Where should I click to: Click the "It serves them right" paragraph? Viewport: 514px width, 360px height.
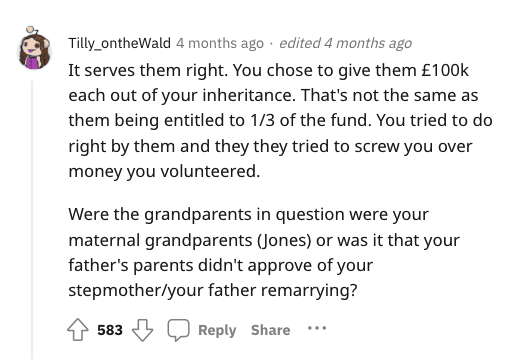tap(280, 121)
